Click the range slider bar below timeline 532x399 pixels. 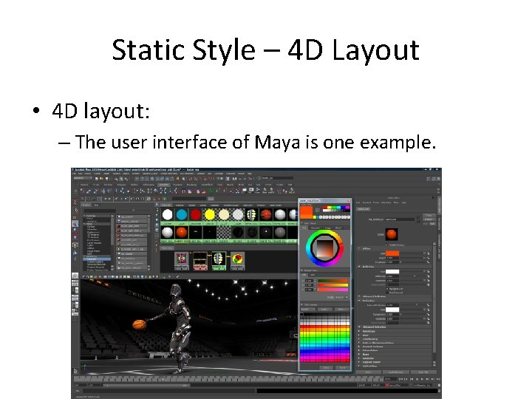148,386
